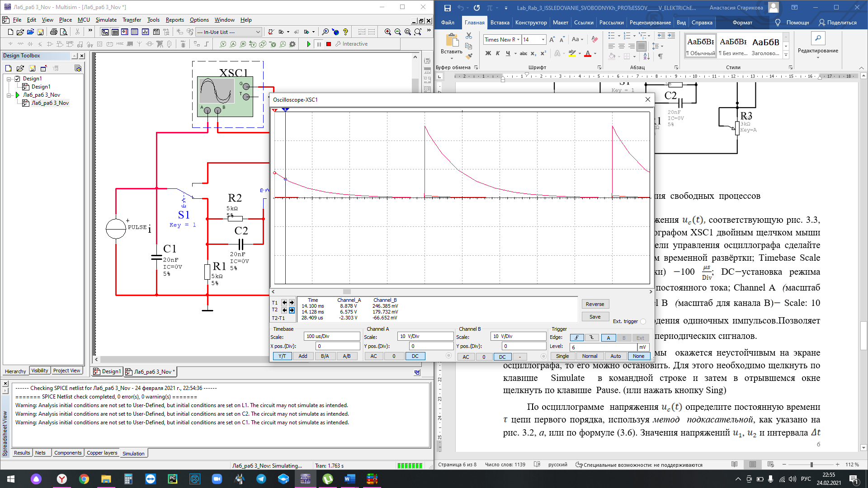Viewport: 868px width, 488px height.
Task: Click the Timebase Scale input field
Action: click(332, 336)
